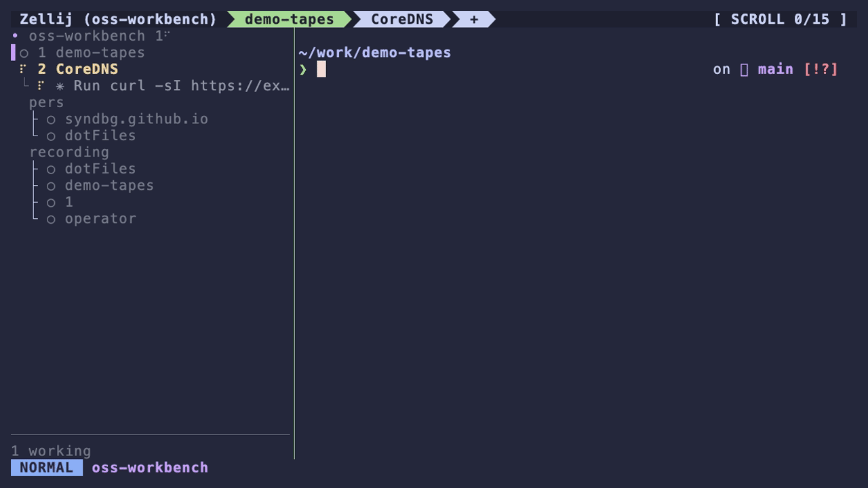The height and width of the screenshot is (488, 868).
Task: Open the entry named 1 under recording
Action: [x=68, y=202]
